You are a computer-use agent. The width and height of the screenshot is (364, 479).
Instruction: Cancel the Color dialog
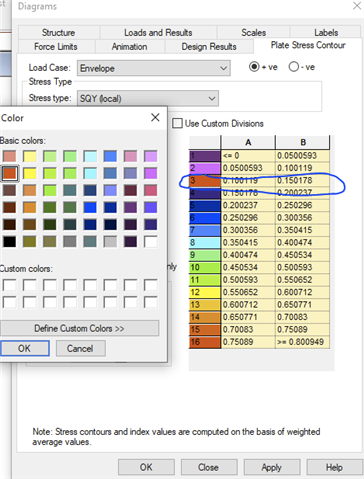(x=80, y=348)
